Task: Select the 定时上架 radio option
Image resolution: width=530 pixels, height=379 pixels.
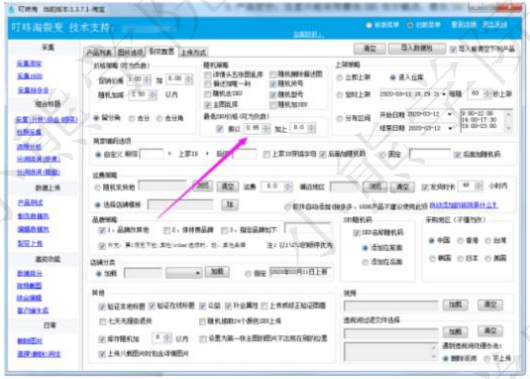Action: tap(340, 95)
